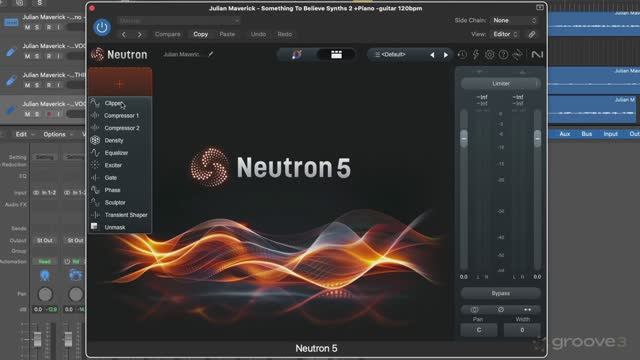This screenshot has height=360, width=640.
Task: Choose Equalizer from module list
Action: [120, 153]
